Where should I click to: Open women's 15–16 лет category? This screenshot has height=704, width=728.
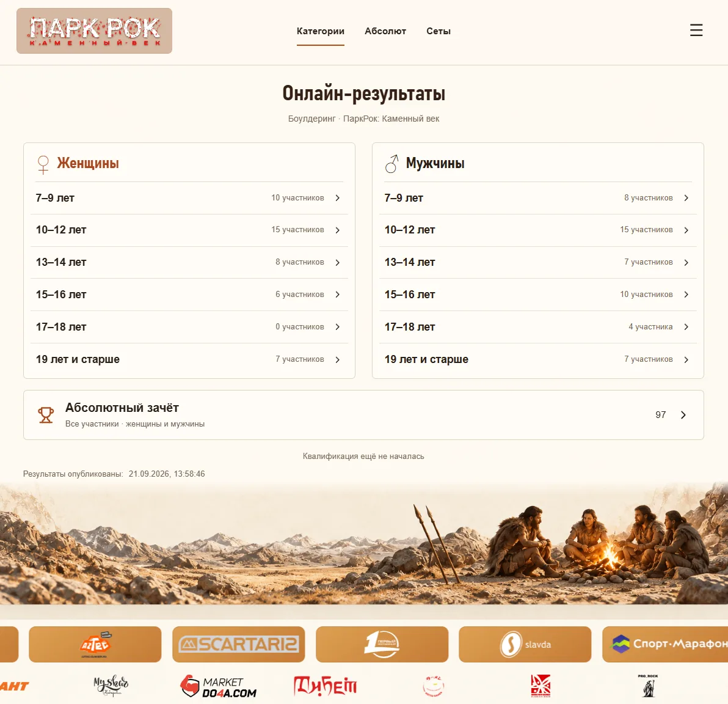point(189,295)
